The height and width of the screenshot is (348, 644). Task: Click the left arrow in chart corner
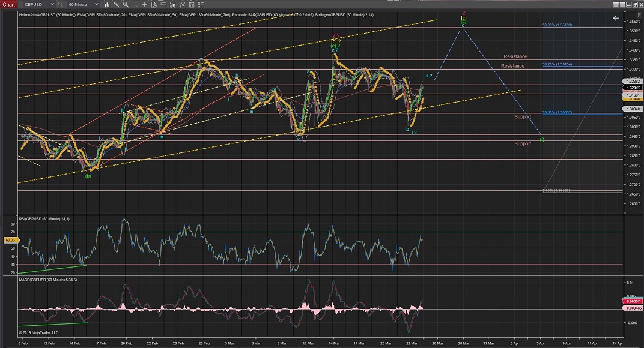coord(616,18)
